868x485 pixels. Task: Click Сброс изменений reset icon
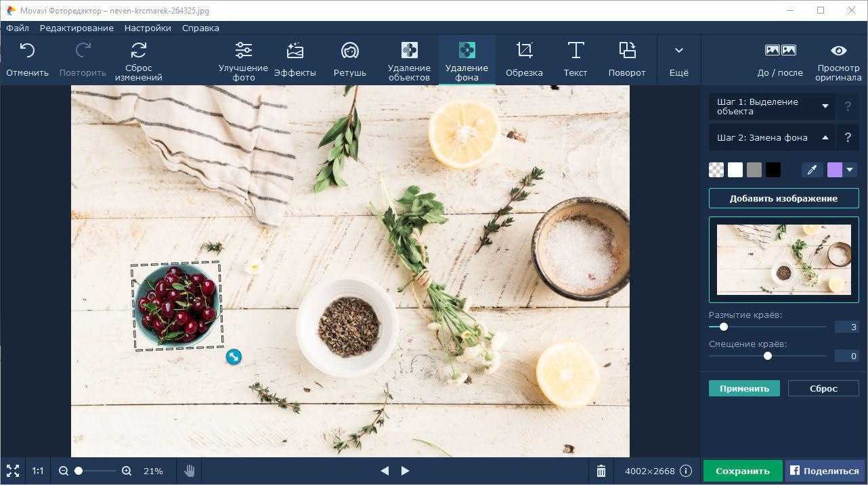click(x=138, y=51)
